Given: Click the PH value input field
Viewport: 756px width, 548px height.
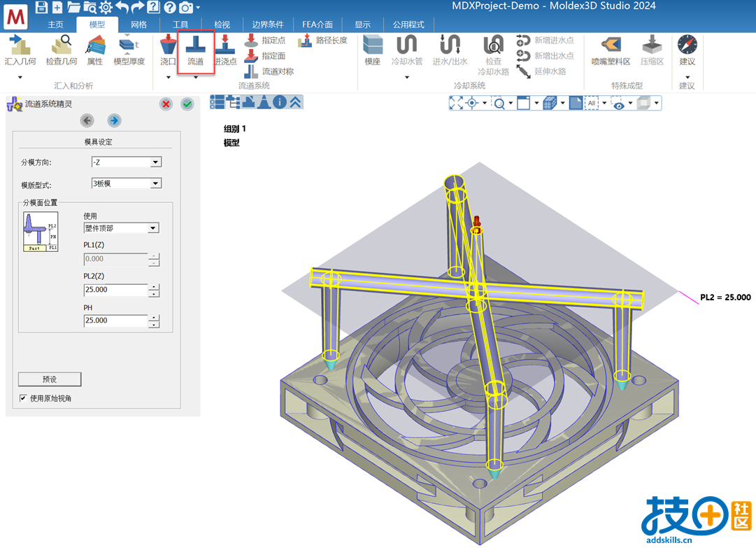Looking at the screenshot, I should tap(115, 321).
